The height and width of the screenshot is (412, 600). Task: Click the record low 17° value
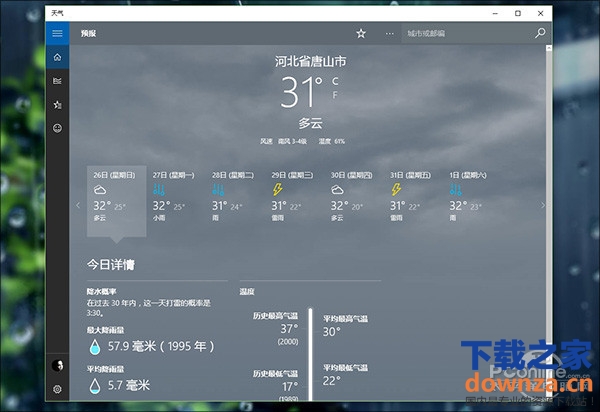pyautogui.click(x=290, y=387)
